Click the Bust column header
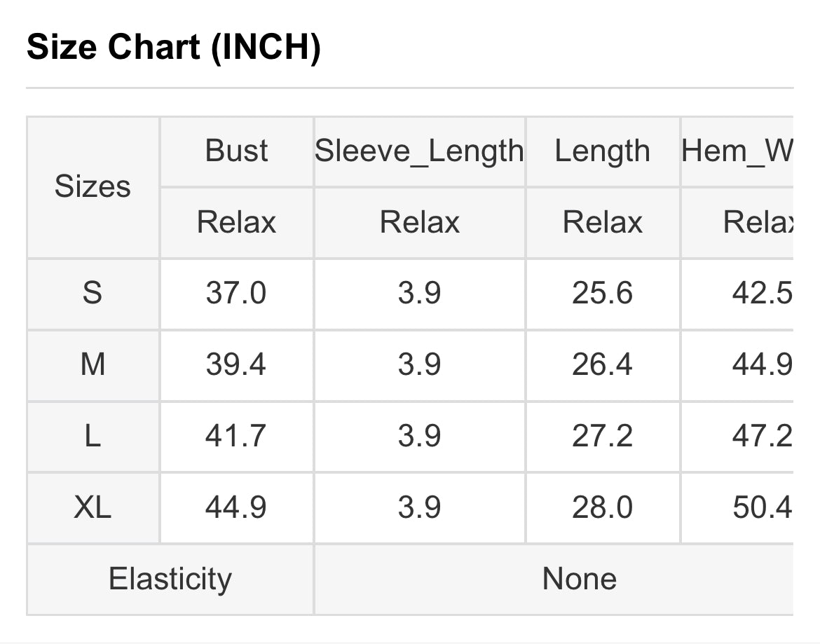The width and height of the screenshot is (820, 644). coord(236,151)
